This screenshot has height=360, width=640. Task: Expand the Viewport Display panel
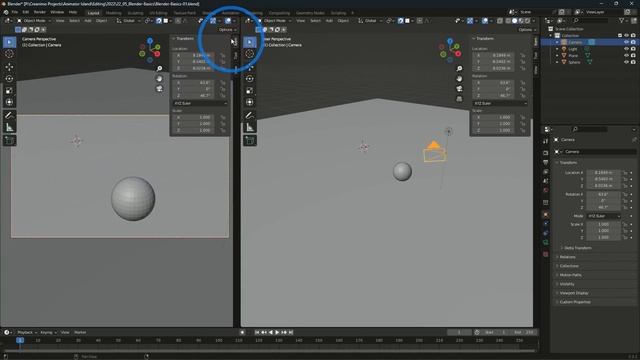click(x=574, y=293)
